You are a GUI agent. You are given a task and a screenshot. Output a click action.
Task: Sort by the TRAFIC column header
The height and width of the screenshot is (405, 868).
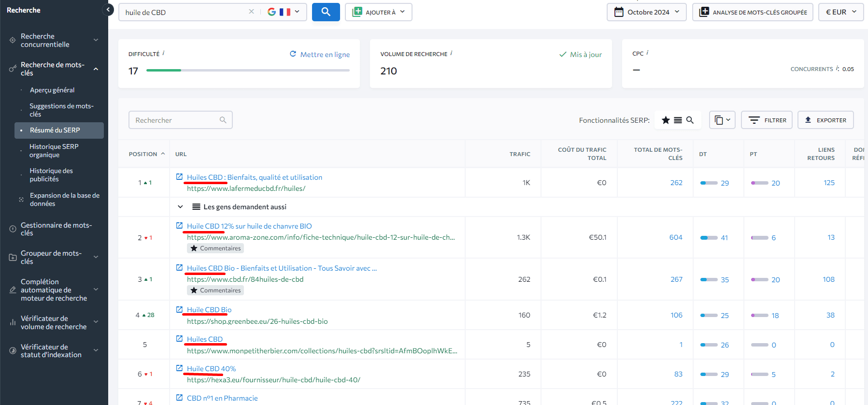[x=520, y=154]
